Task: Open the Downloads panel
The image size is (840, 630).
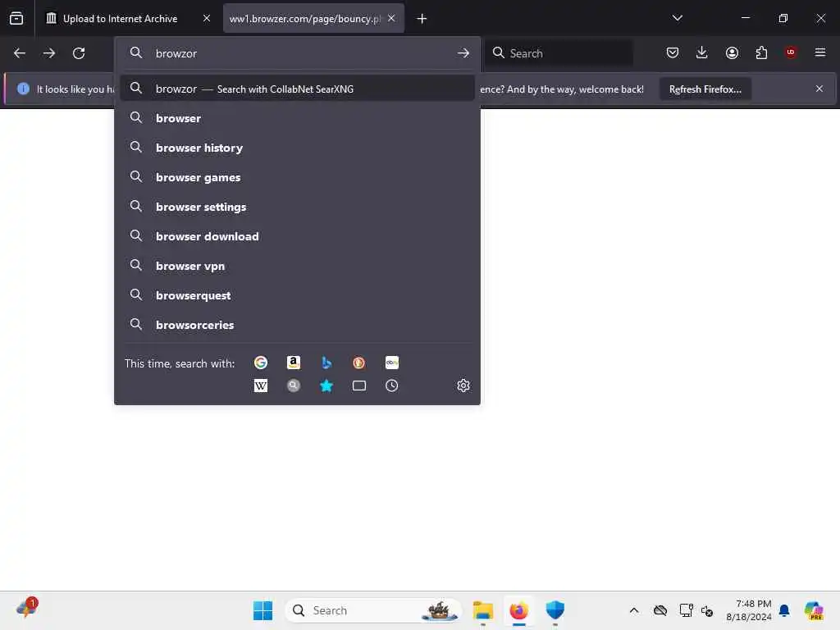Action: (702, 52)
